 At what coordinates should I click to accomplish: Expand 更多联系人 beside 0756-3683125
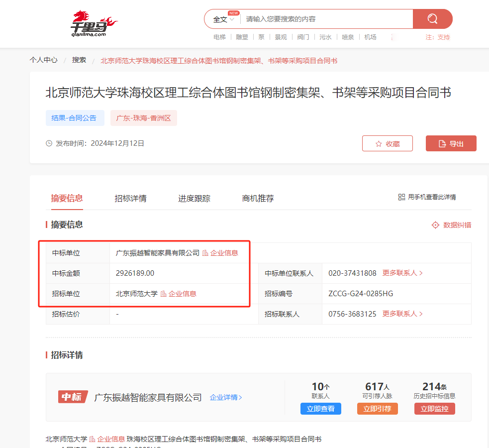pyautogui.click(x=402, y=314)
